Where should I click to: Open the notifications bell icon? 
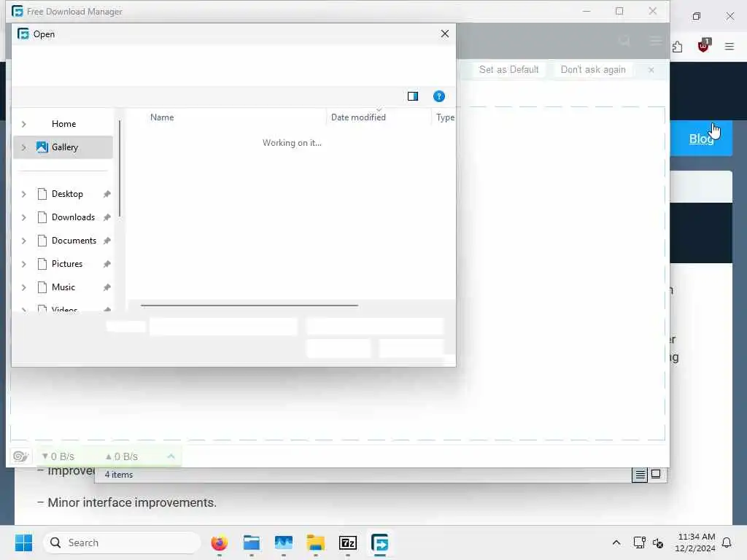[727, 542]
